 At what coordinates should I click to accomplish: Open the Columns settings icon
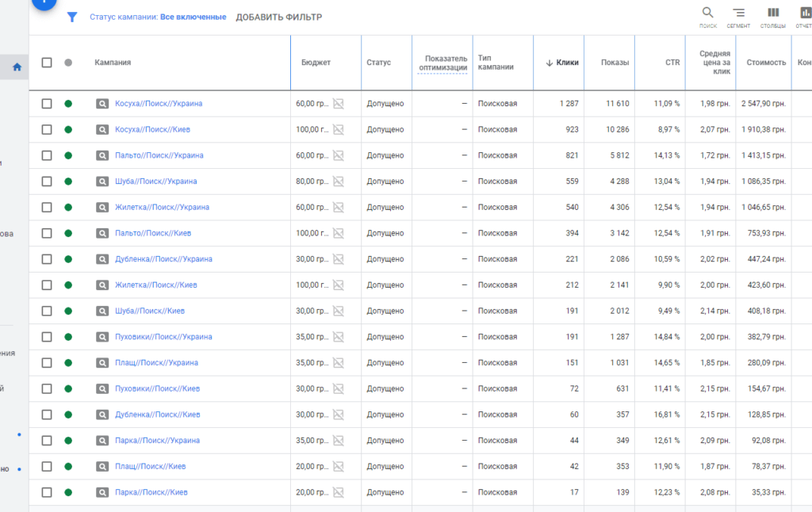pos(773,13)
